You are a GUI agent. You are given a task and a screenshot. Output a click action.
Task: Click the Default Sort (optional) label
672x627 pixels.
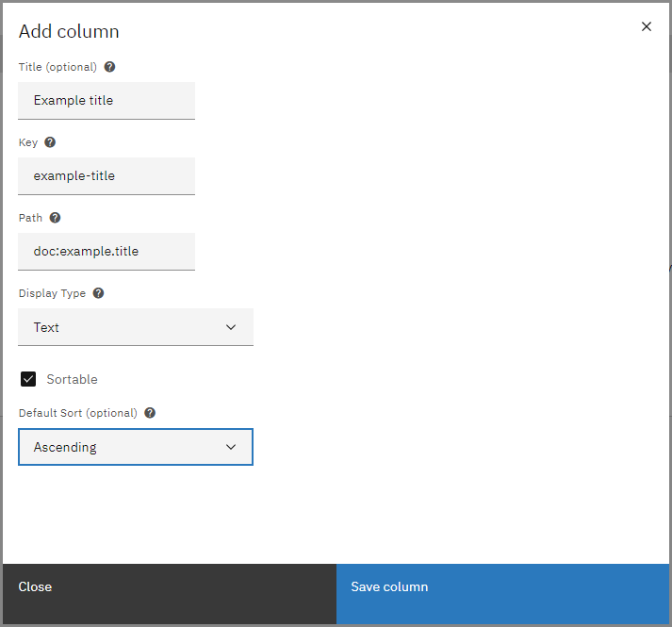[78, 413]
